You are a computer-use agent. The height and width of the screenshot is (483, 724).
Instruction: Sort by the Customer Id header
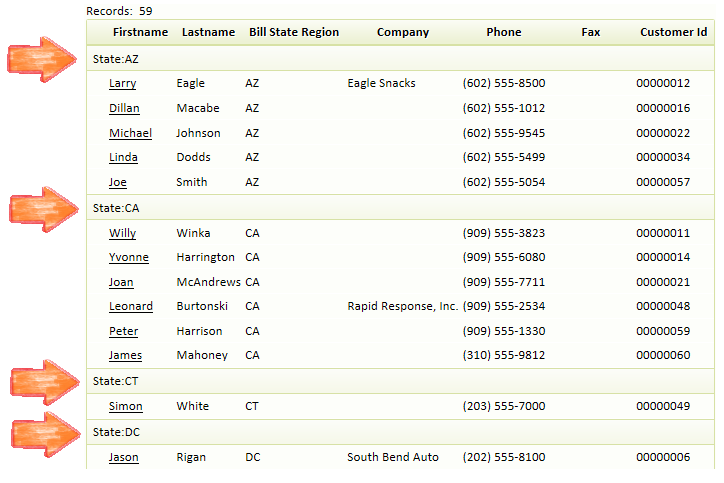[x=674, y=32]
